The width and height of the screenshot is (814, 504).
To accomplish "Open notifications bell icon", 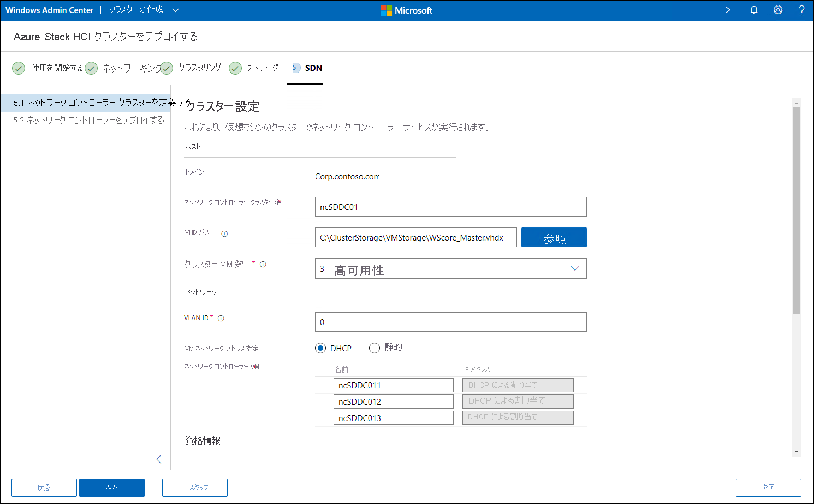I will (x=754, y=10).
